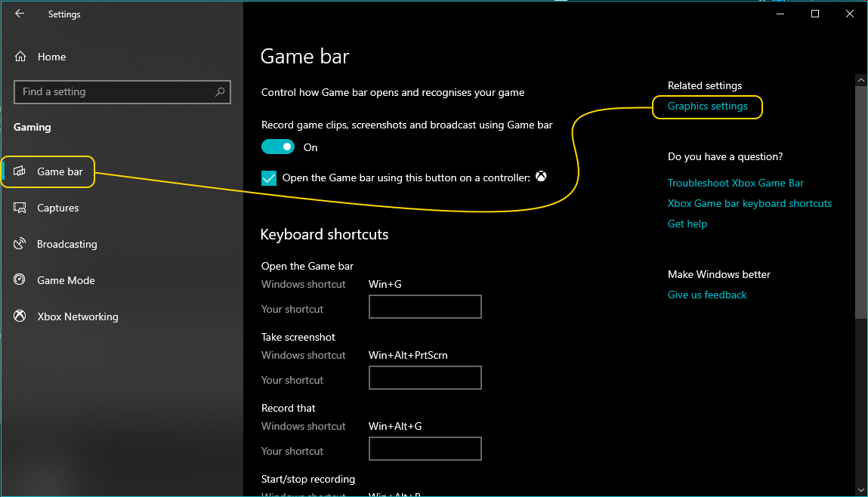Screen dimensions: 868x497
Task: Go to Broadcasting settings
Action: tap(67, 244)
